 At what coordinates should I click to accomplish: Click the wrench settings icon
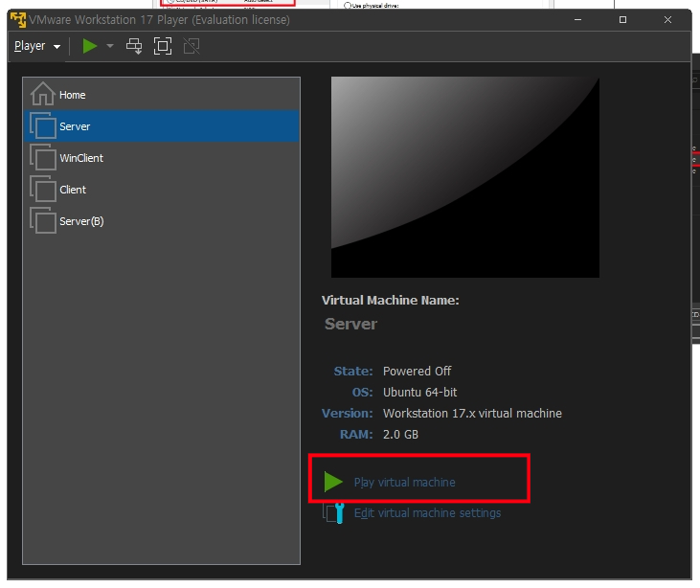(333, 513)
